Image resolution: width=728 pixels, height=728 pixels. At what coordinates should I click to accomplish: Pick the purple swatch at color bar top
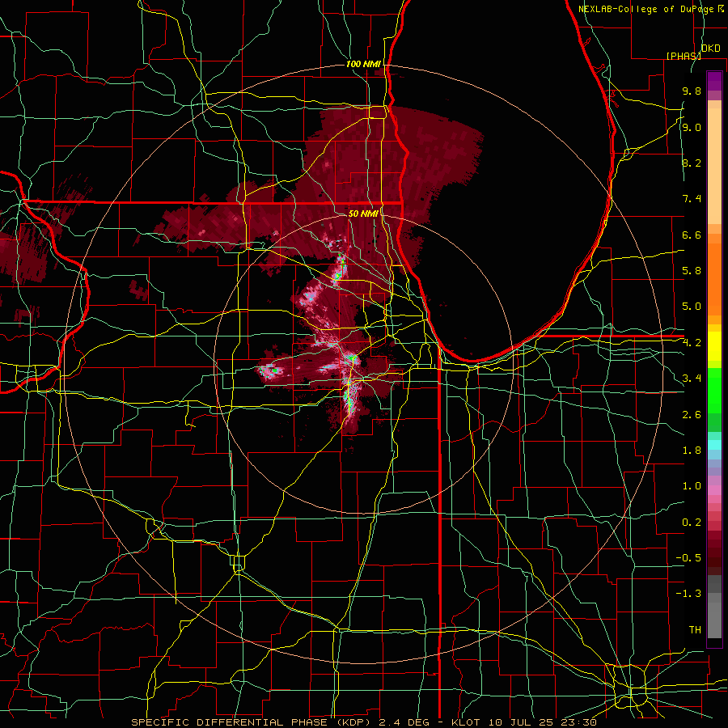click(714, 81)
